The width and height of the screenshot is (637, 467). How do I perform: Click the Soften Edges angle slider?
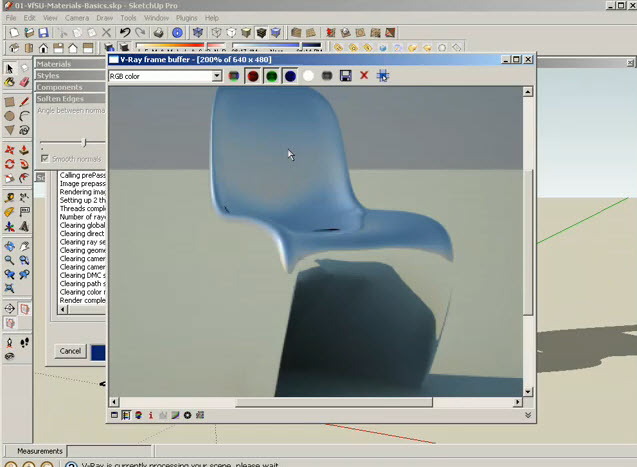pyautogui.click(x=84, y=143)
